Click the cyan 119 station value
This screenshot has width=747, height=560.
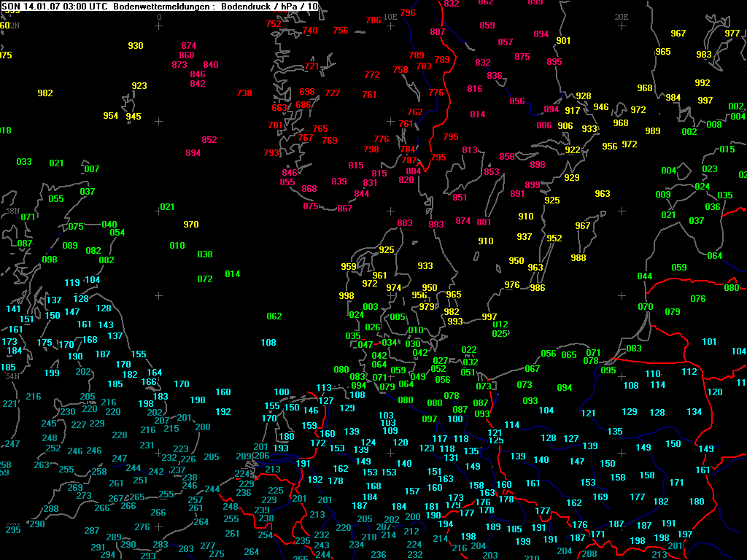pos(72,283)
